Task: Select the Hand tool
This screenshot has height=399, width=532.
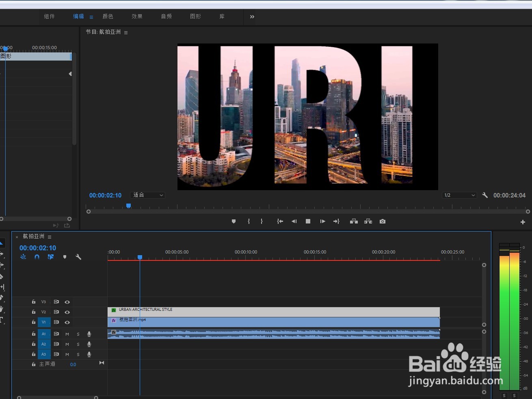Action: coord(2,309)
